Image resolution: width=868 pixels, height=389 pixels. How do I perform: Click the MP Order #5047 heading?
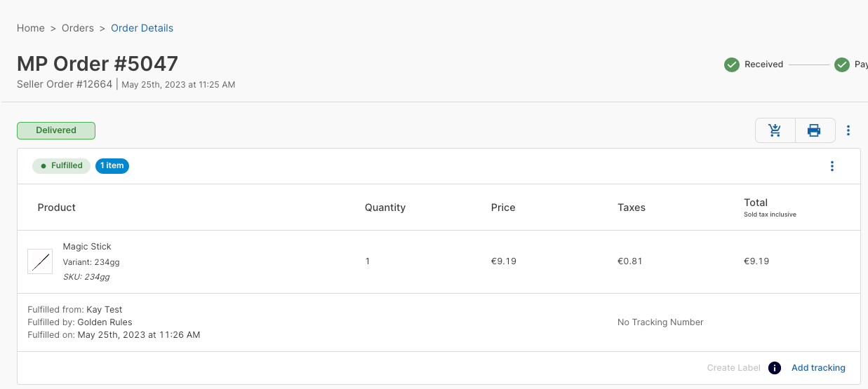(x=98, y=64)
